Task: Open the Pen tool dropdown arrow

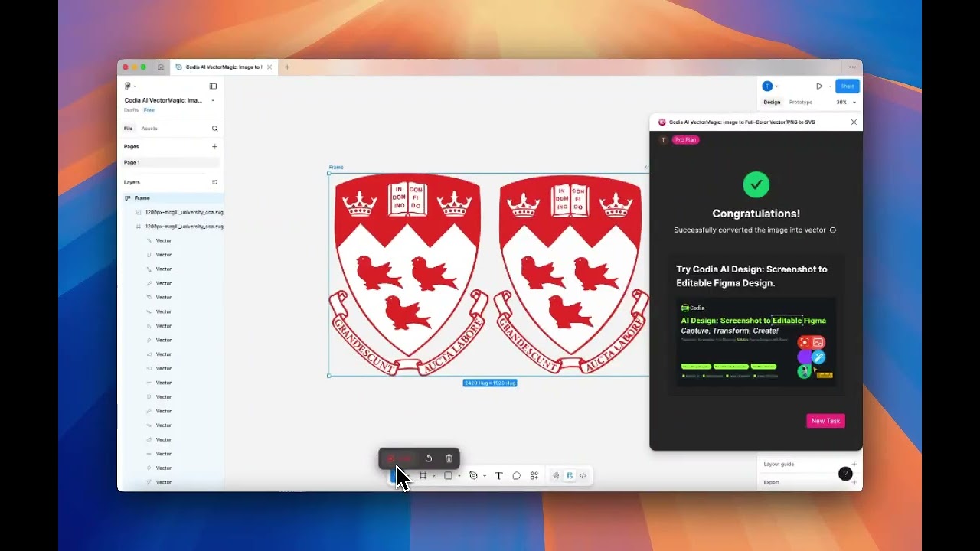Action: pos(485,476)
